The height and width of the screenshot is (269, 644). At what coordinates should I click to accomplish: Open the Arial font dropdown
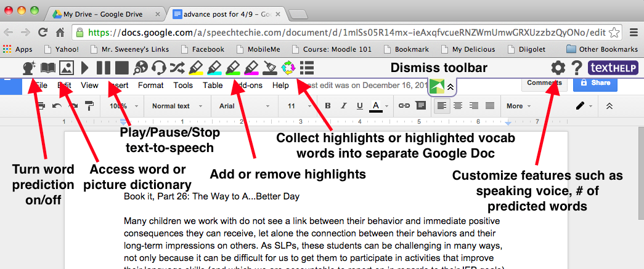(245, 106)
